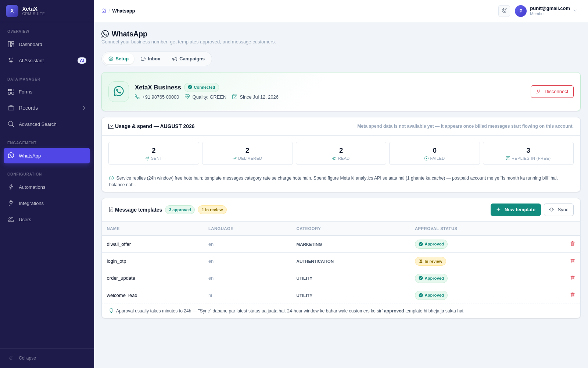Click the Since Jul 12, 2026 date

[255, 97]
